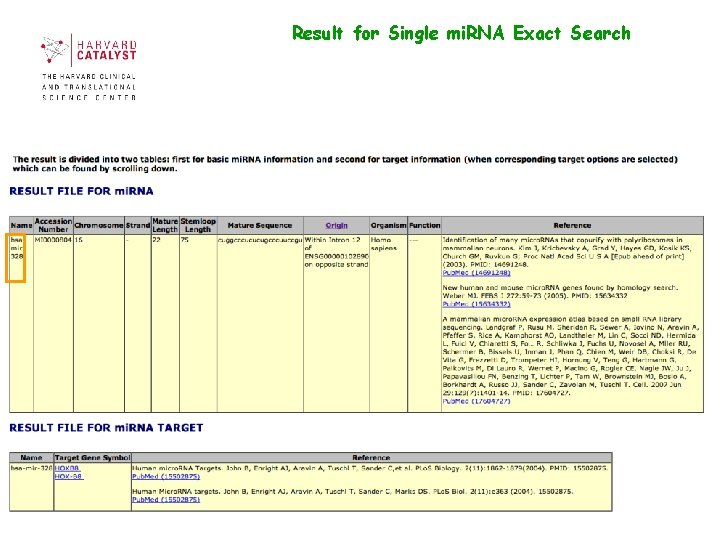Click 'Human microRNA Targets' PLoS Biology reference text
The image size is (720, 540).
[x=370, y=468]
